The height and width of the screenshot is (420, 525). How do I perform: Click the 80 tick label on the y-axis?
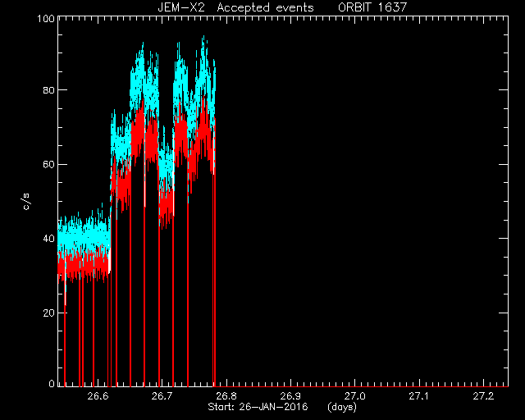(48, 90)
